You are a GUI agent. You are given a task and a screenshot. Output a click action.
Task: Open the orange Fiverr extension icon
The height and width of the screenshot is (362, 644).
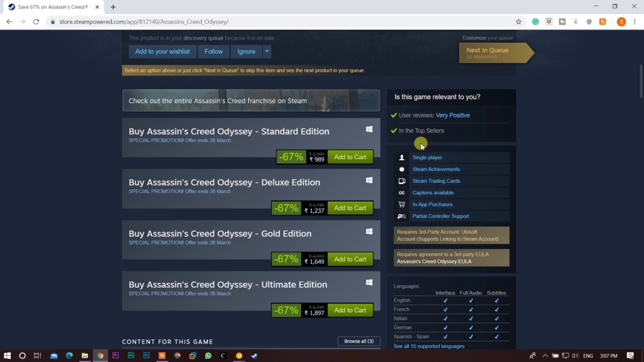(602, 22)
